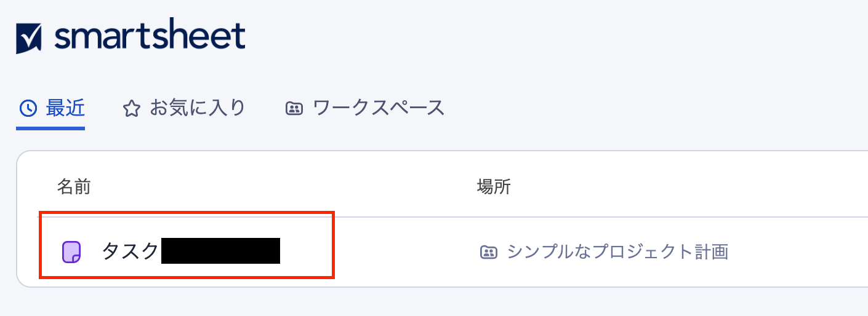
Task: Click the blacked-out part of the task name
Action: (x=220, y=251)
